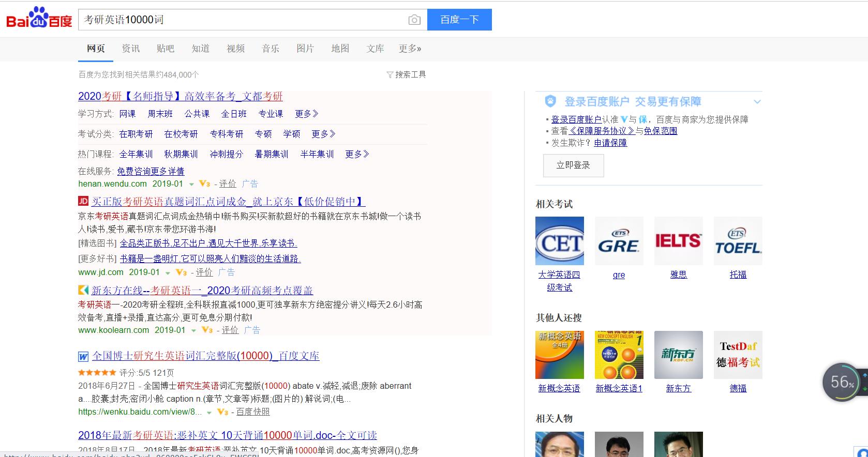
Task: Collapse the 登录百度账户 panel chevron
Action: (757, 102)
